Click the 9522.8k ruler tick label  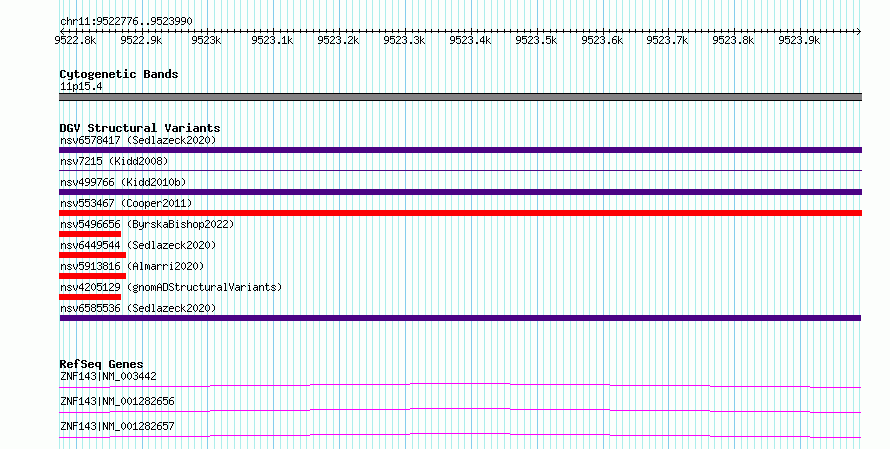[x=75, y=40]
